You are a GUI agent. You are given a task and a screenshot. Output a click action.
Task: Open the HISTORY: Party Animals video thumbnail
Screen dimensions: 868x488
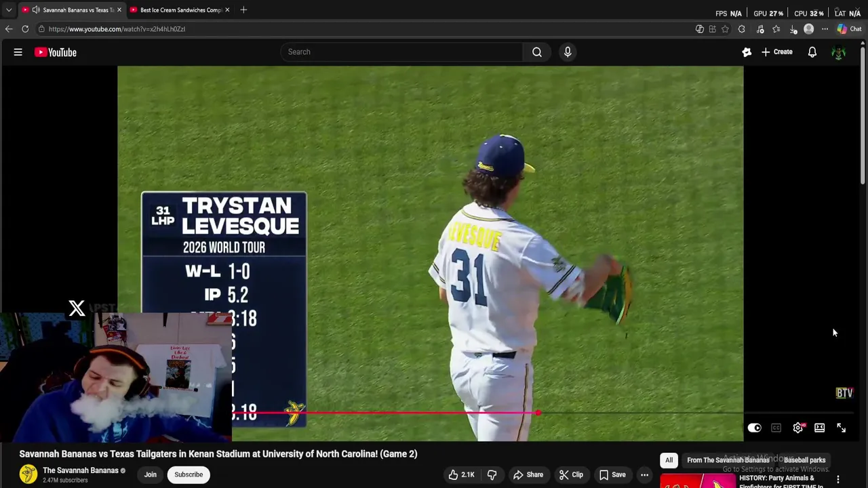tap(697, 481)
